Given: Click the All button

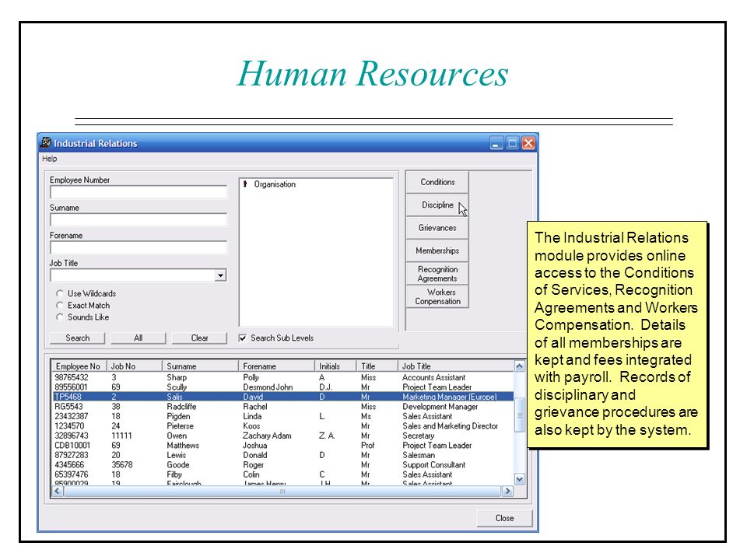Looking at the screenshot, I should pos(139,338).
